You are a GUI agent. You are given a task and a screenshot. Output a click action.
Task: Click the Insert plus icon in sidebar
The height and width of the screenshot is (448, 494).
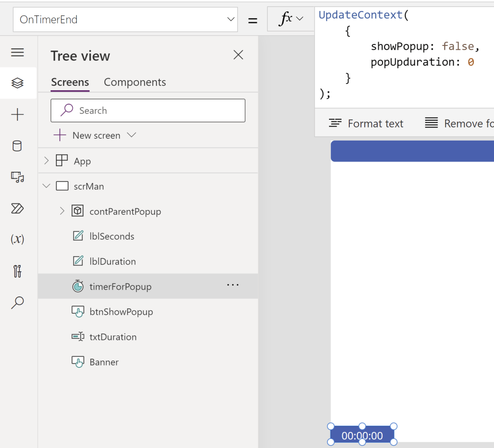tap(17, 114)
